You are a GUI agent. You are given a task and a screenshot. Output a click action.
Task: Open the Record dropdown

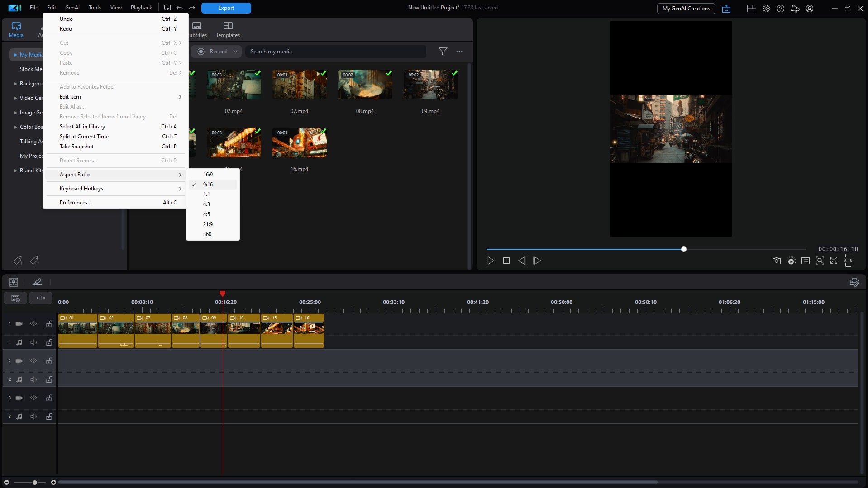point(235,52)
